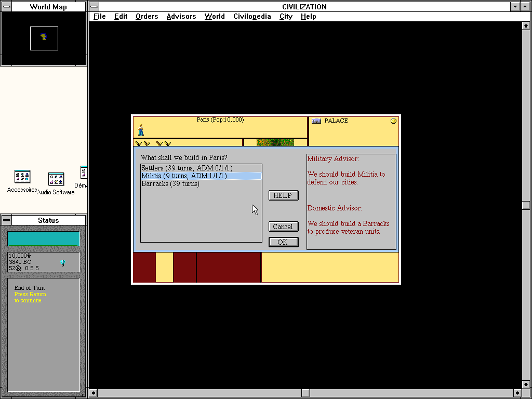Click the vertical scrollbar thumb
Viewport: 532px width, 399px height.
pos(526,205)
